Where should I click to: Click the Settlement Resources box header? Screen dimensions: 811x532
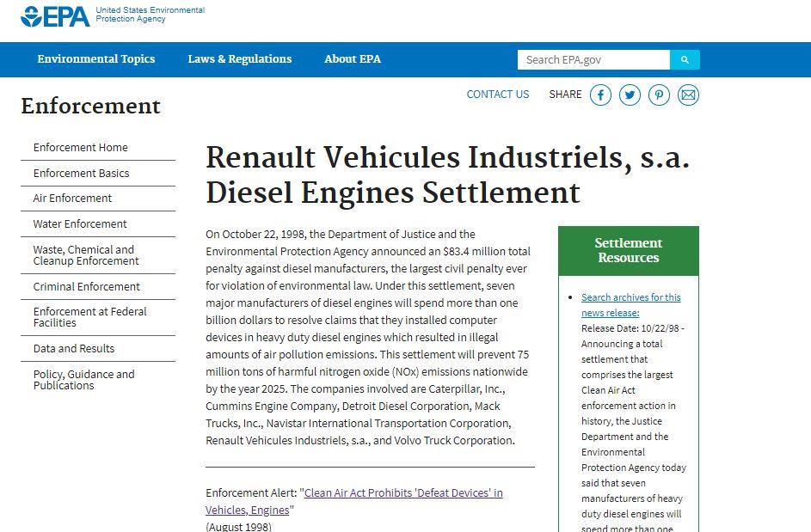click(x=629, y=251)
